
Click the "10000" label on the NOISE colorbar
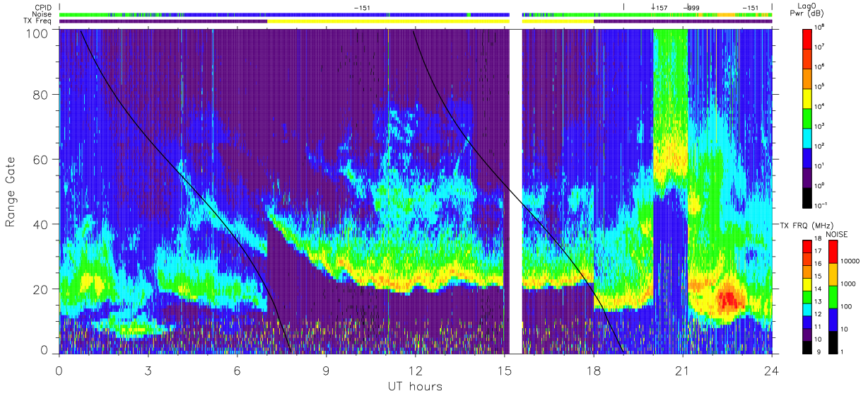(x=851, y=262)
